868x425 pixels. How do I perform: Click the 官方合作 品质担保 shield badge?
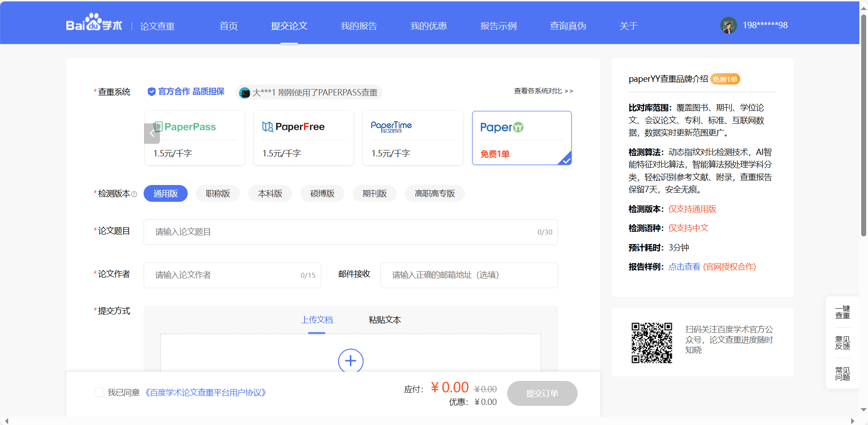[x=186, y=91]
